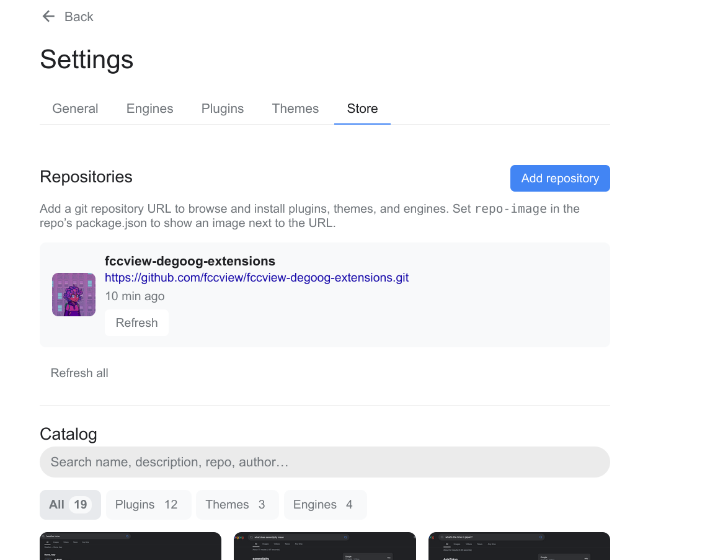Select the Store tab
Viewport: 728px width, 560px height.
[x=362, y=109]
